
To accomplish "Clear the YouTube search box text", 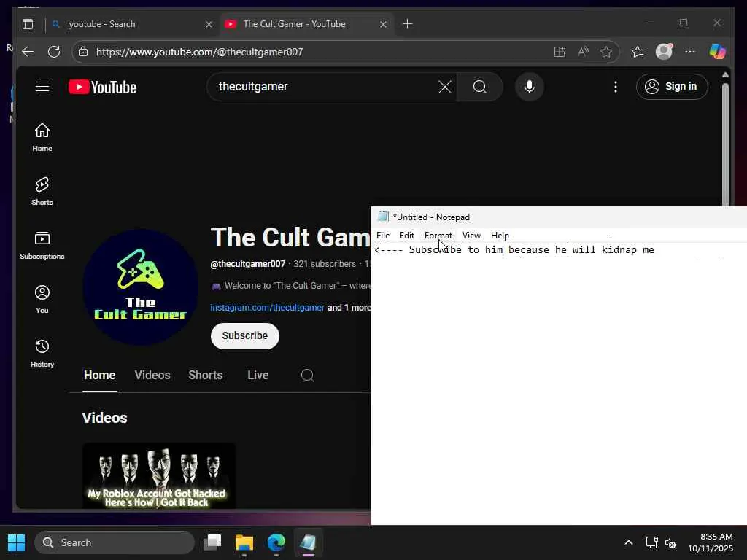I will [x=444, y=87].
